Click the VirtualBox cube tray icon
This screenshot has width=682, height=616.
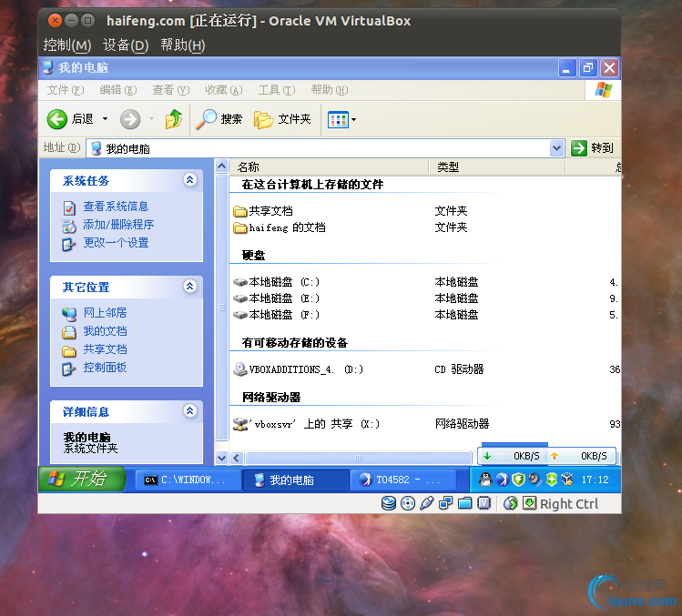point(566,480)
